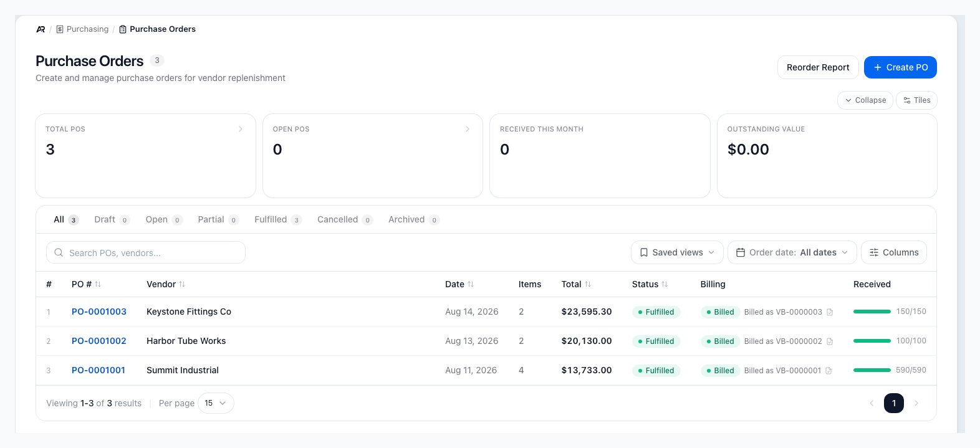This screenshot has height=448, width=980.
Task: Click vendor Harbor Tube Works
Action: click(186, 341)
